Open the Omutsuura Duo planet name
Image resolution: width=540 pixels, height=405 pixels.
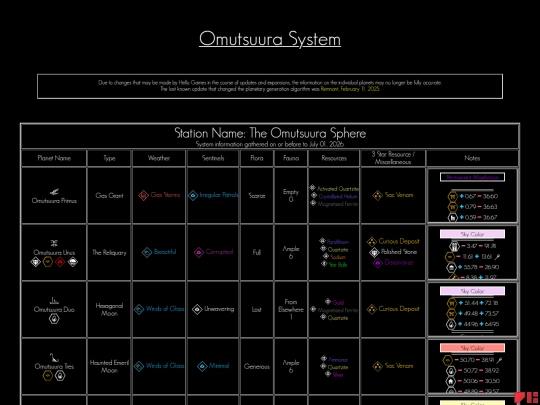tap(54, 310)
